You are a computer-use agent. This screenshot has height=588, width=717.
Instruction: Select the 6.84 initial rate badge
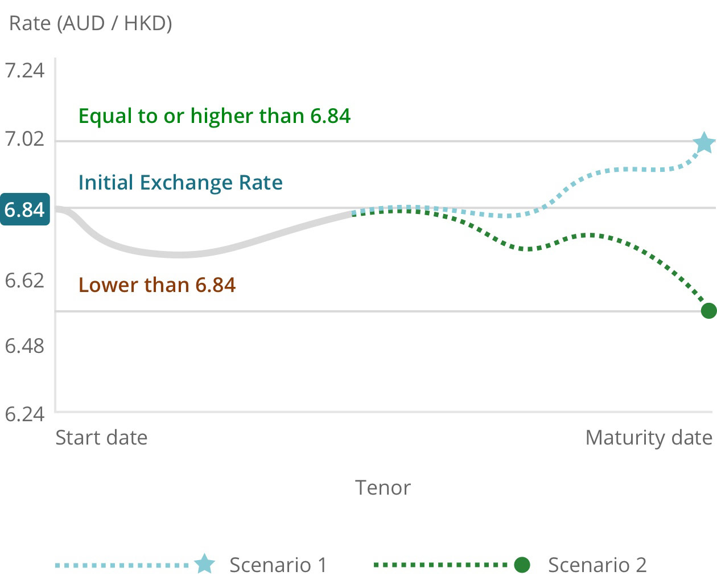pos(24,209)
